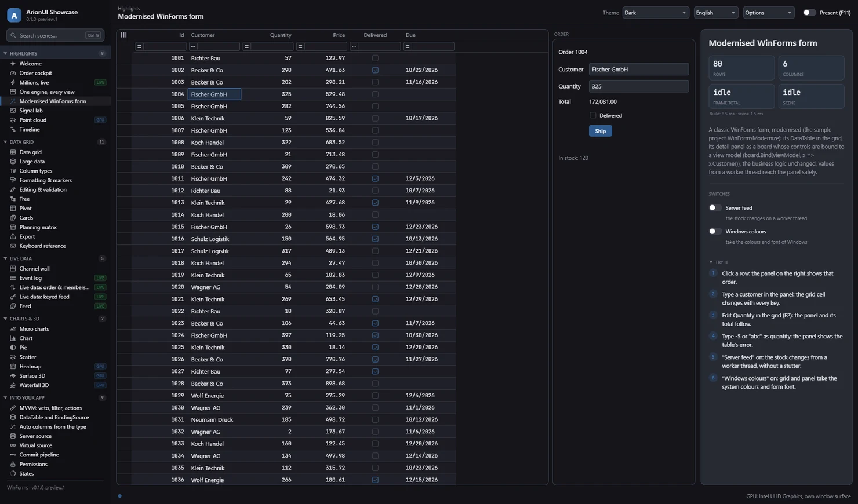Click the Due column header
This screenshot has width=858, height=504.
tap(410, 35)
